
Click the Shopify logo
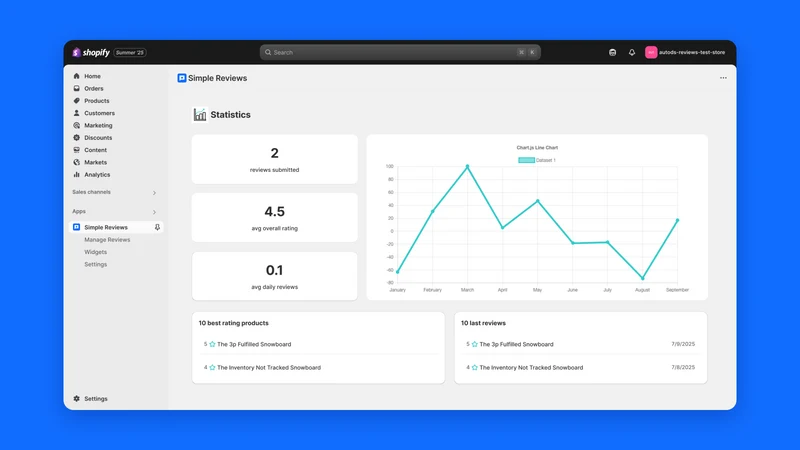click(x=91, y=52)
